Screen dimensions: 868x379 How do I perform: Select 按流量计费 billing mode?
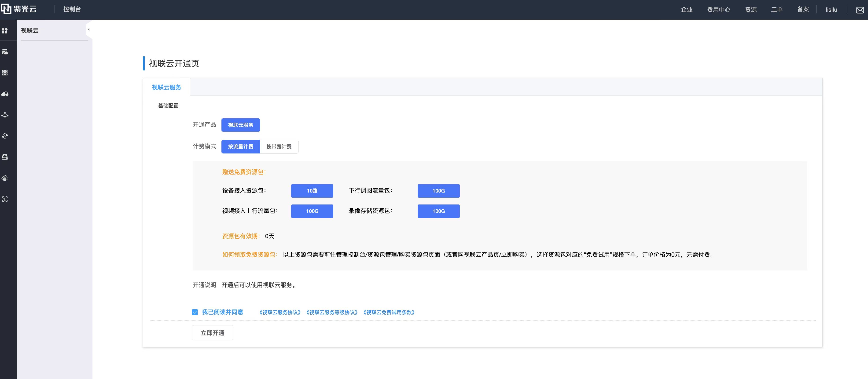pos(241,146)
